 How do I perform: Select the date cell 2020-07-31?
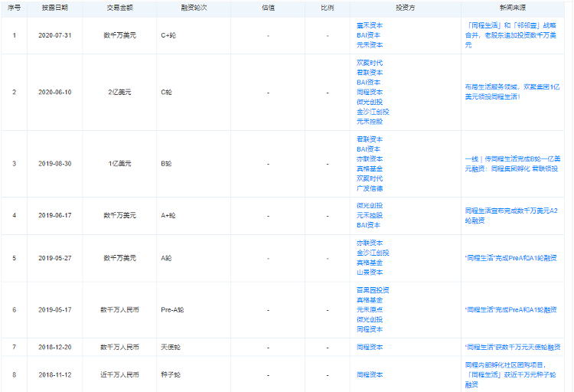[x=55, y=35]
